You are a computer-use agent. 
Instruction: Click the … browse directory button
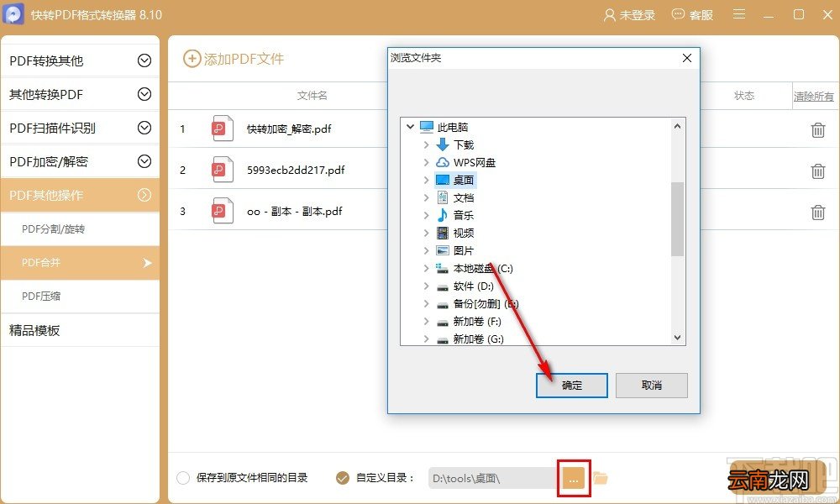tap(574, 478)
